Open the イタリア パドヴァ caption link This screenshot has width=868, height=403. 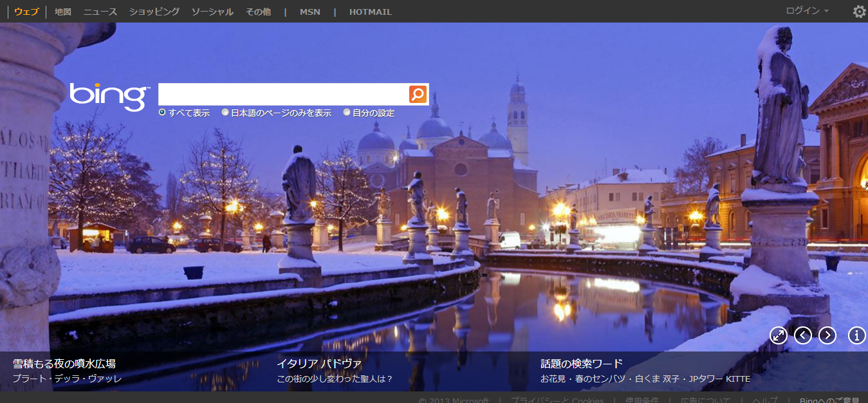[x=319, y=364]
